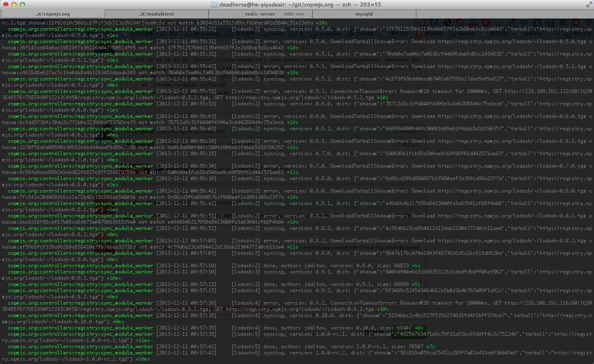Viewport: 594px width, 364px height.
Task: Close the terminal window with red button
Action: 6,5
